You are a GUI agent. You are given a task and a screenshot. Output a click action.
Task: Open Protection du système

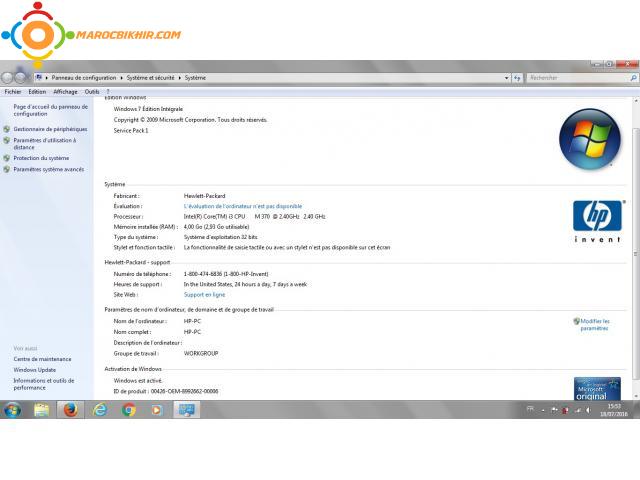[x=41, y=158]
